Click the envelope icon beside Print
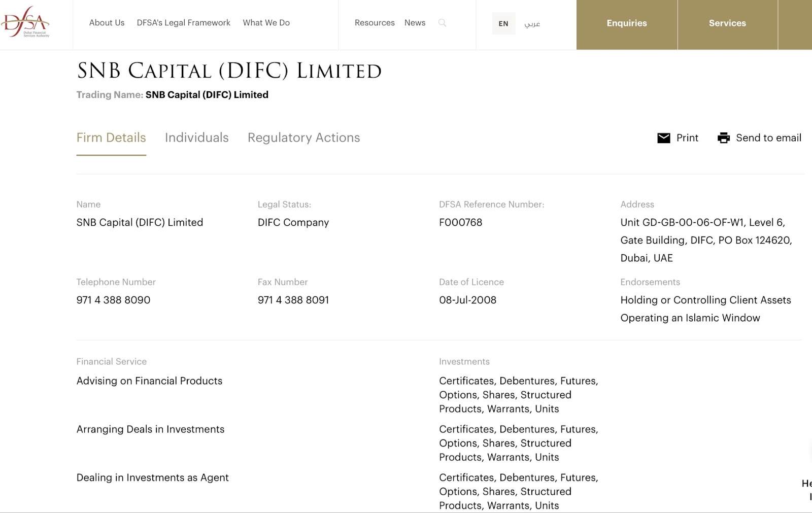This screenshot has height=513, width=812. point(664,138)
